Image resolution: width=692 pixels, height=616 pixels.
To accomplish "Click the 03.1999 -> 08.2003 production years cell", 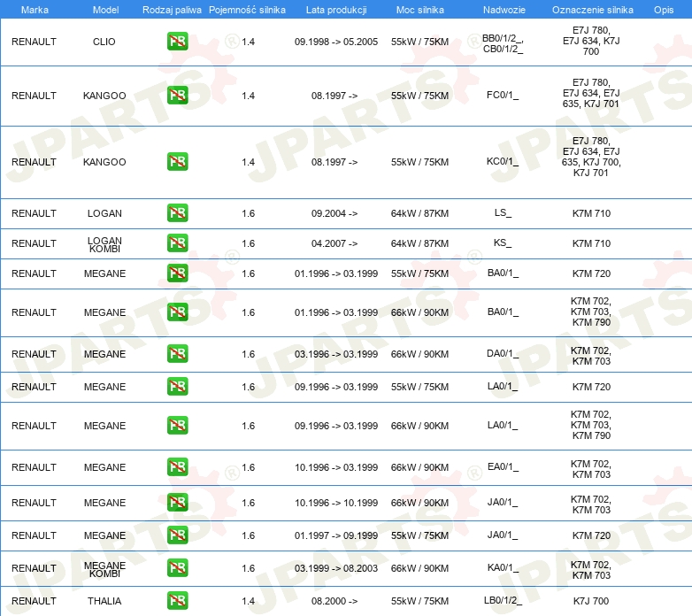I will pyautogui.click(x=335, y=568).
